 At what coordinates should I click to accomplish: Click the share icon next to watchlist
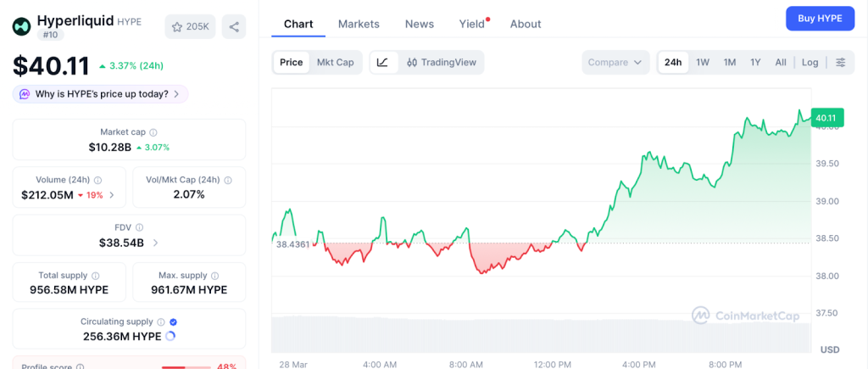pyautogui.click(x=234, y=27)
